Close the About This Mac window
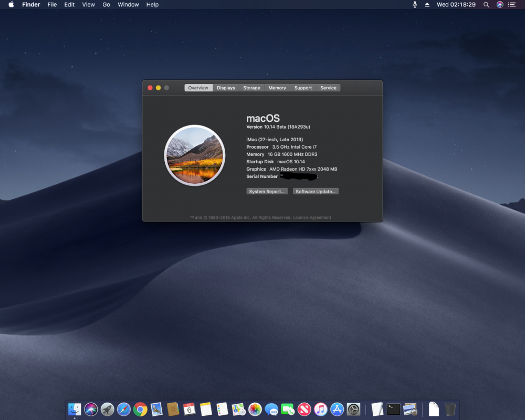 point(150,88)
